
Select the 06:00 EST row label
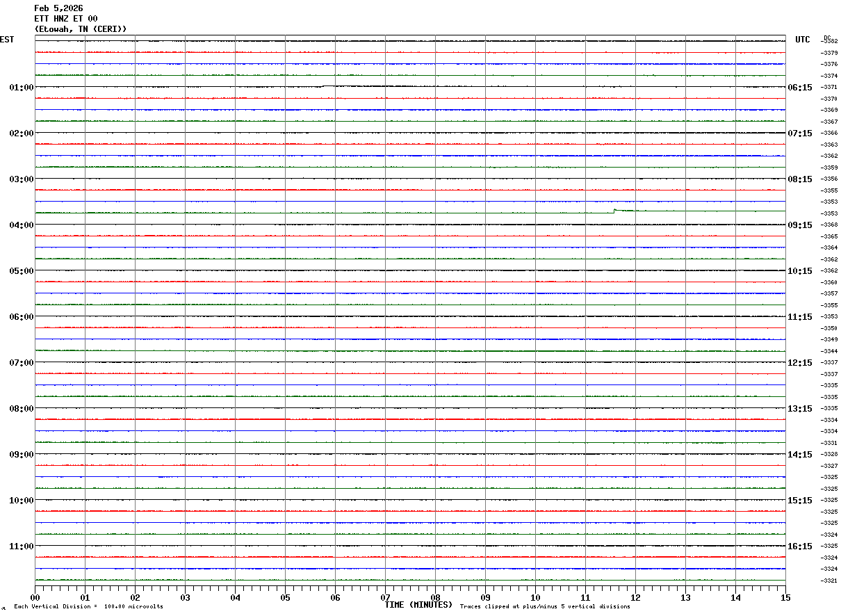(22, 317)
